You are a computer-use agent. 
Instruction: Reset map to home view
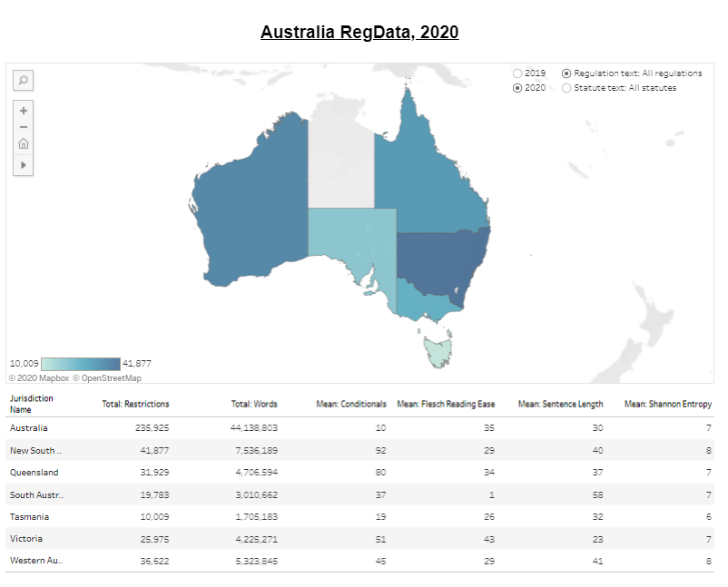tap(22, 143)
